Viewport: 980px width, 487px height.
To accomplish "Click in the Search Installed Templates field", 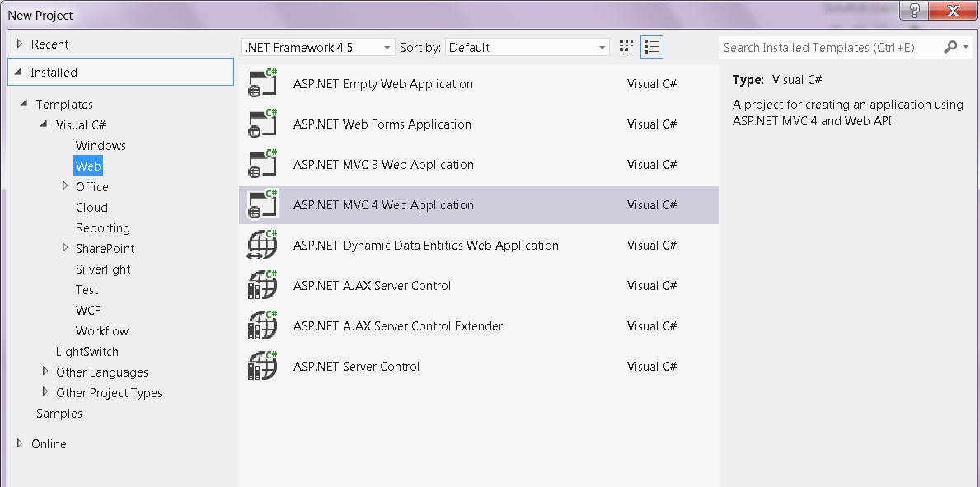I will pos(830,48).
